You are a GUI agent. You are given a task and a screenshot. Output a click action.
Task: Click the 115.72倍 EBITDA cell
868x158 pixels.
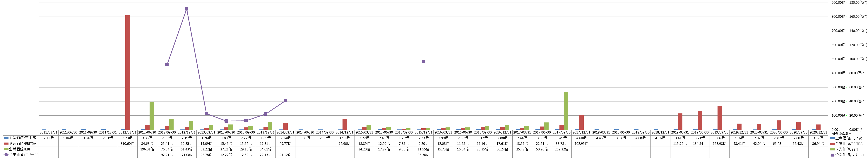coord(680,144)
